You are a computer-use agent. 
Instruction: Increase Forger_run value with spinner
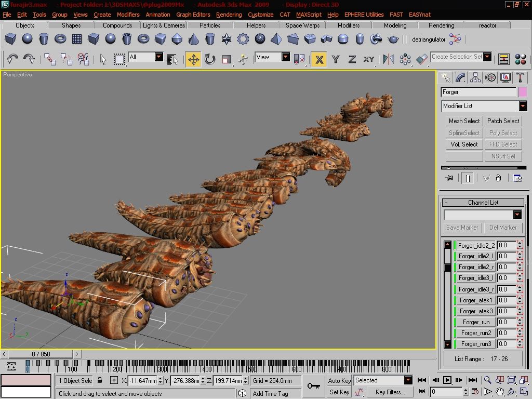pos(520,320)
